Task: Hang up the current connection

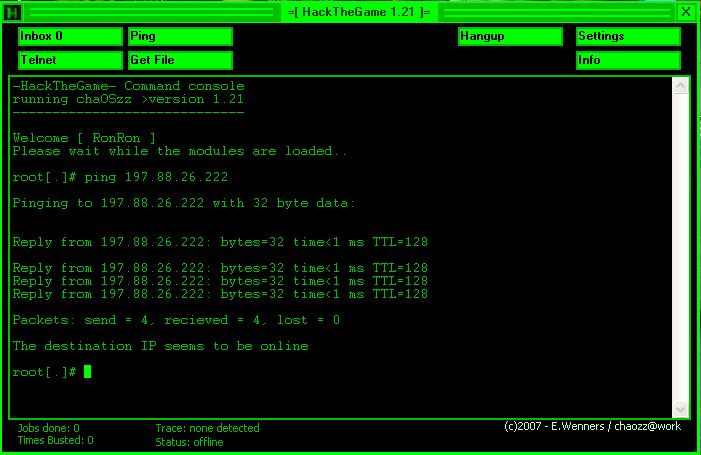Action: (510, 36)
